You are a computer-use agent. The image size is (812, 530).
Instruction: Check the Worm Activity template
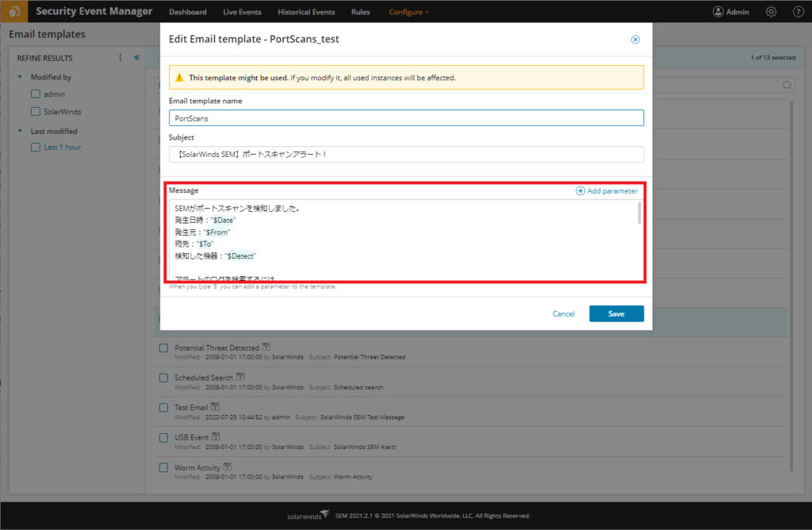163,468
